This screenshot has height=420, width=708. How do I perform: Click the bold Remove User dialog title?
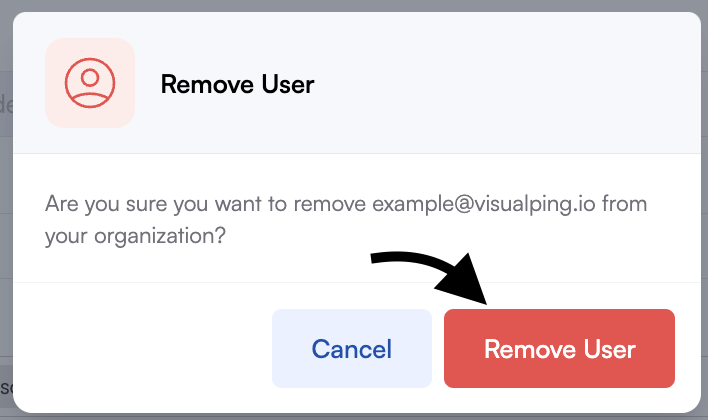point(238,84)
